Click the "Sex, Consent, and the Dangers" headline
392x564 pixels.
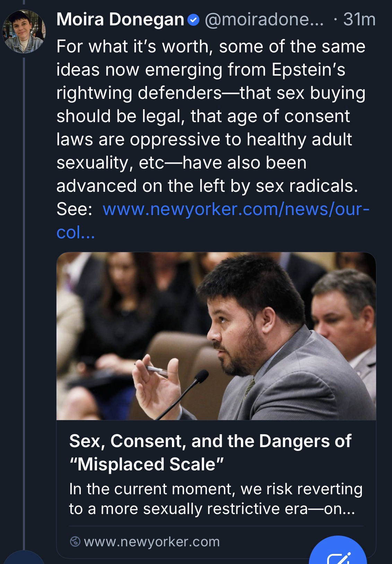click(x=210, y=441)
